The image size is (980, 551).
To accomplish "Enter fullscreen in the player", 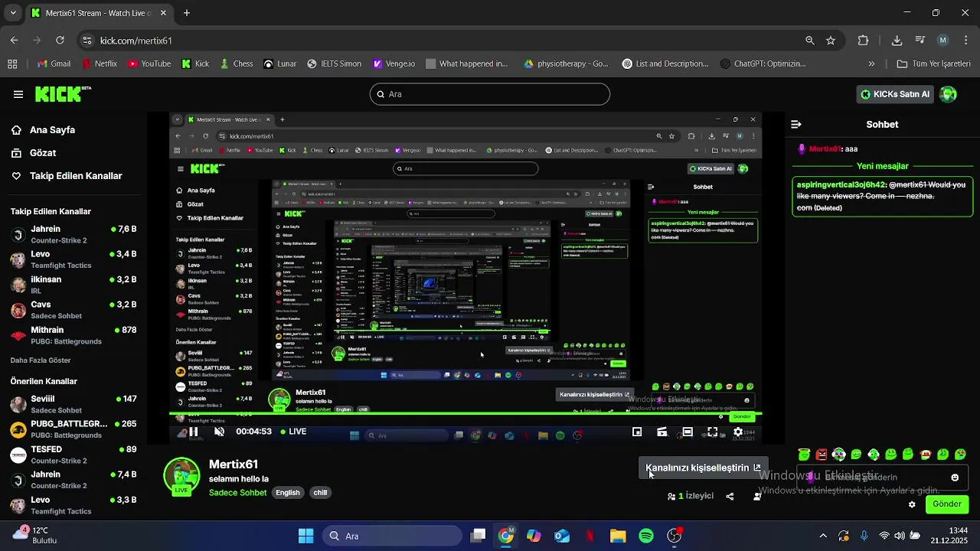I will [713, 432].
